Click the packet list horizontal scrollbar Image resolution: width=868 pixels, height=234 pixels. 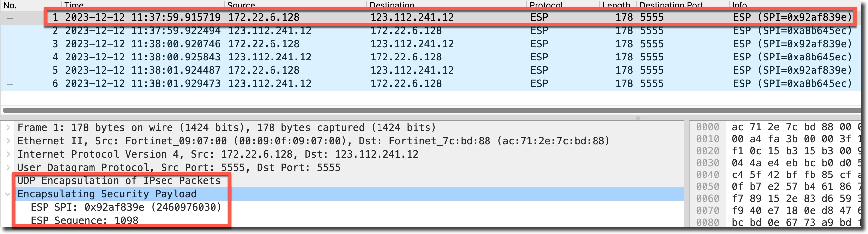click(x=431, y=110)
